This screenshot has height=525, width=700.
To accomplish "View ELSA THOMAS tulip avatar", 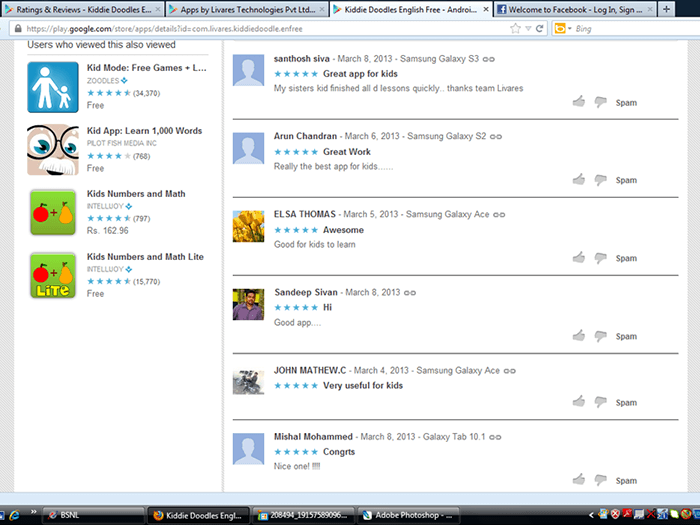I will 248,226.
